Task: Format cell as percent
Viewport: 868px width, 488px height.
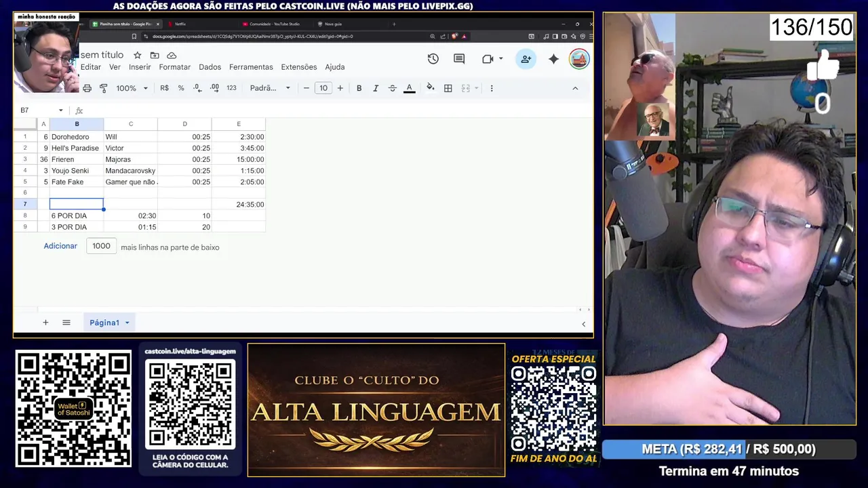Action: [x=181, y=88]
